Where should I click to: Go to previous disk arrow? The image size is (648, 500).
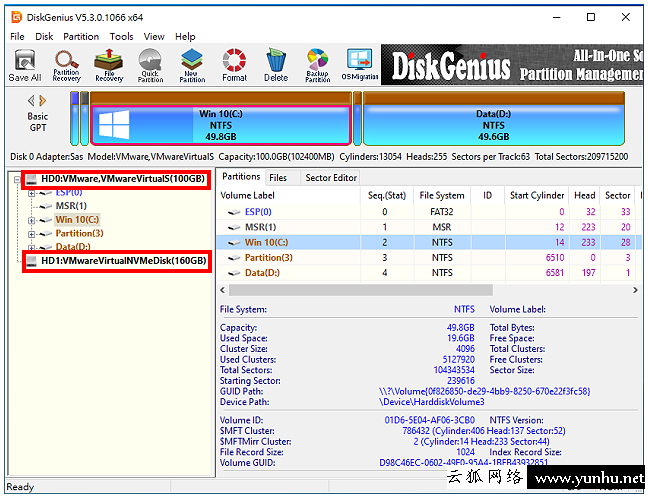[31, 100]
